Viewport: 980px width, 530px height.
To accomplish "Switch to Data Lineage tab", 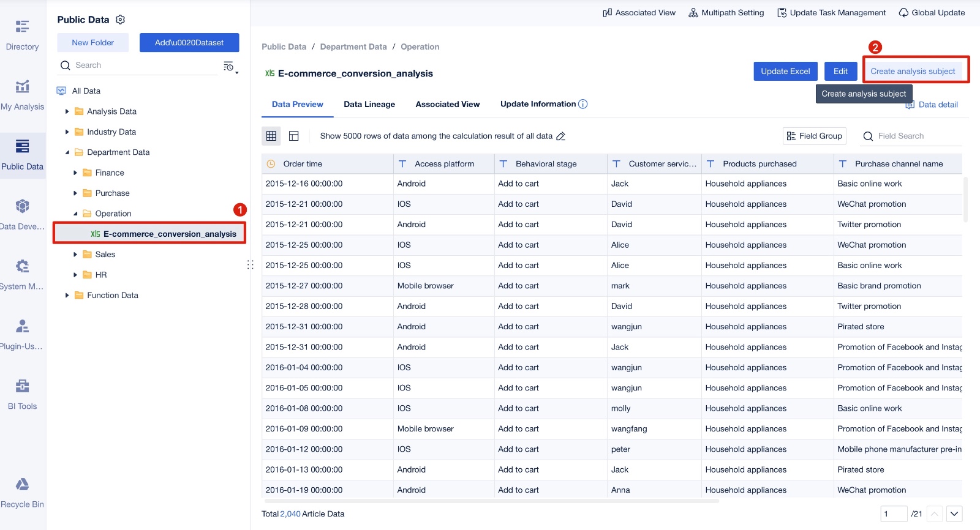I will [x=369, y=105].
